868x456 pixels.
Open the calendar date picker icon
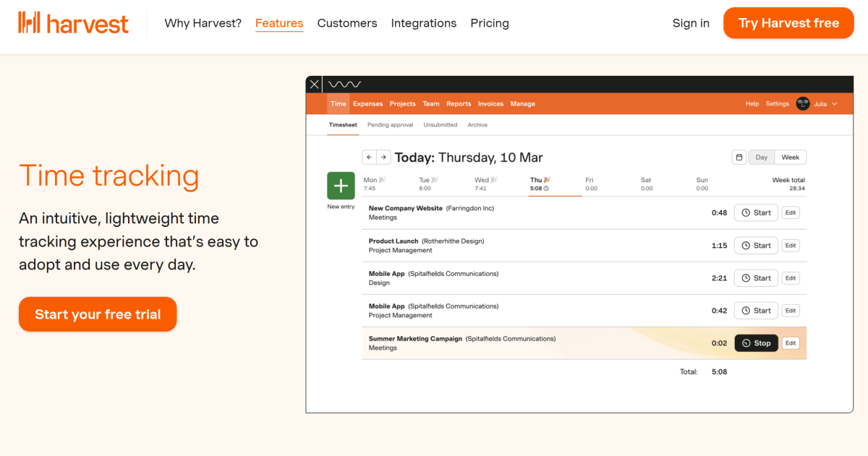[739, 157]
